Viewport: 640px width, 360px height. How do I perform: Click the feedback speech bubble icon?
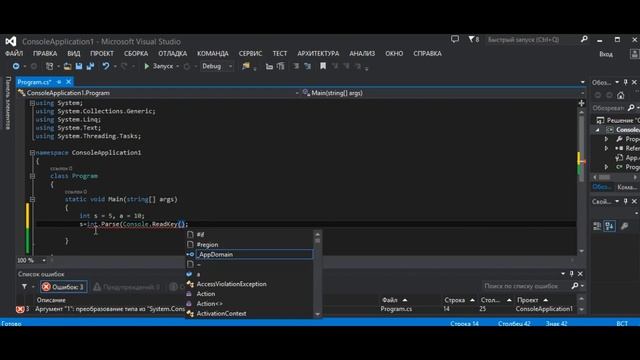click(x=455, y=39)
